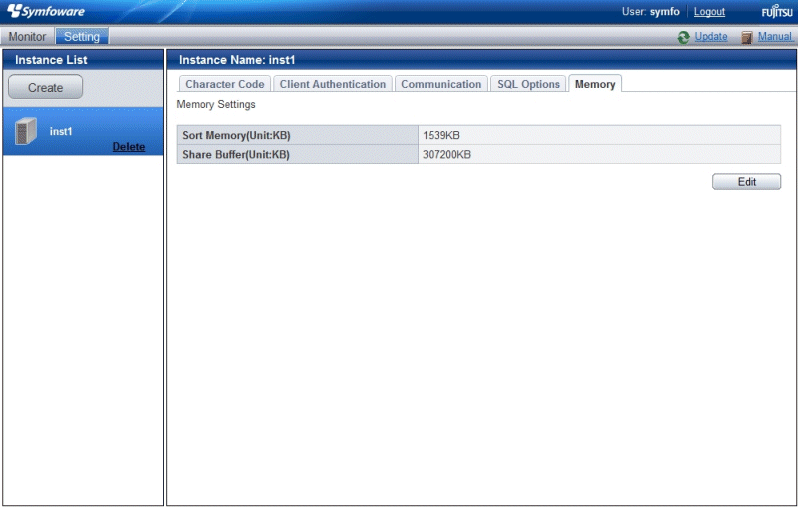Click the Create instance button
The width and height of the screenshot is (798, 507).
45,88
